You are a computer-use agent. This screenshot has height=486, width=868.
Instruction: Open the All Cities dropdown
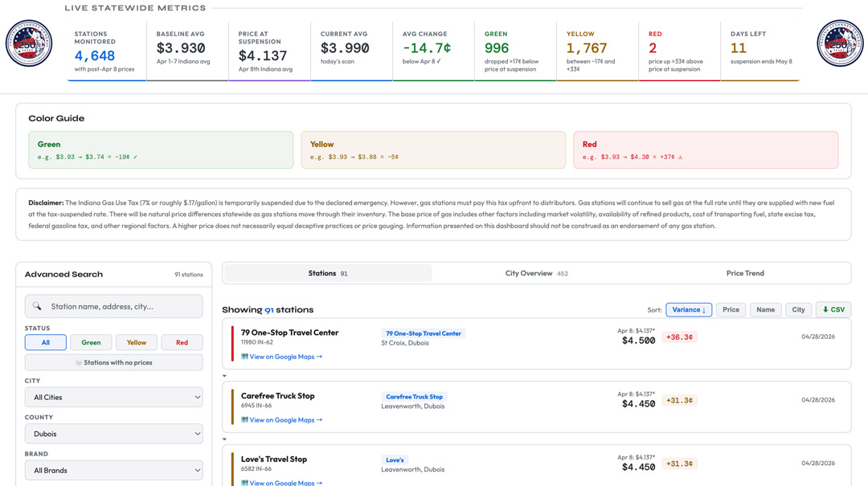pos(113,397)
